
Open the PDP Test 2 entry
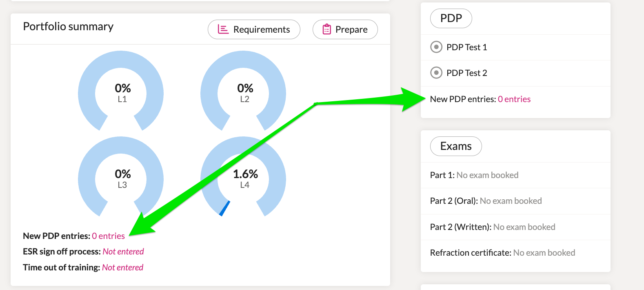click(515, 73)
